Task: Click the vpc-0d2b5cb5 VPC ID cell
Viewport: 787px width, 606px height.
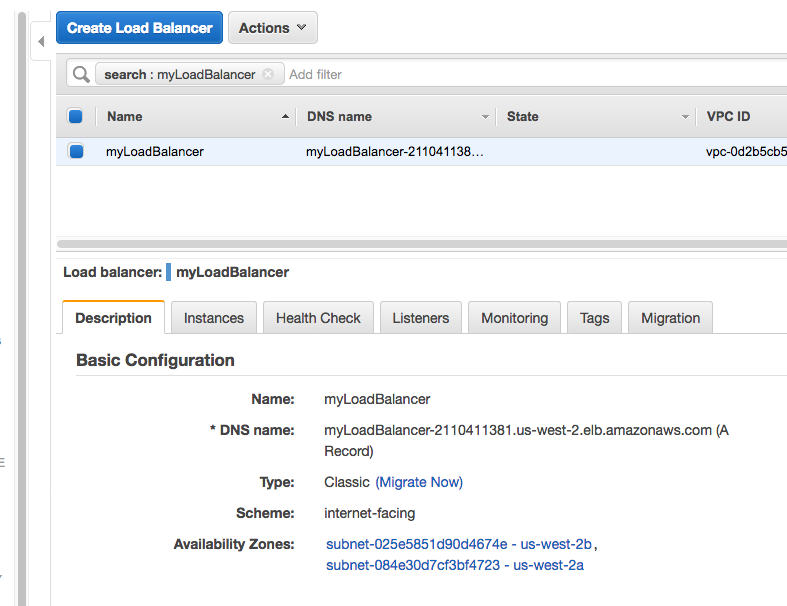Action: pos(746,151)
